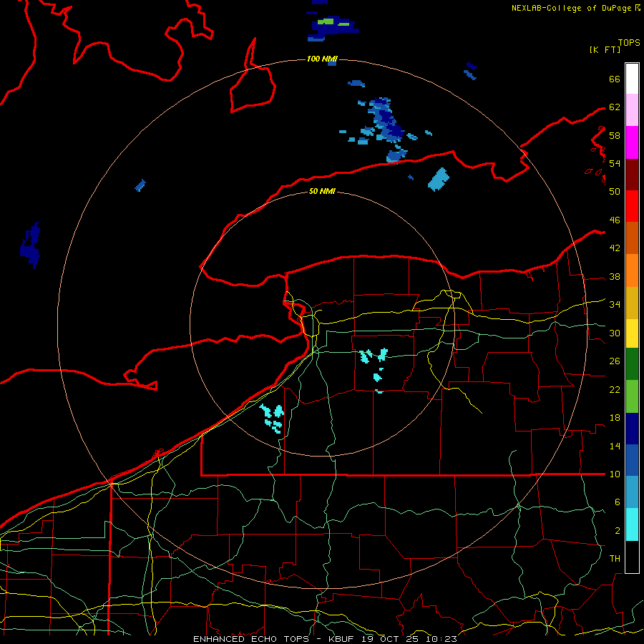Click the green-topped echo near the top edge
Viewport: 644px width, 644px height.
333,24
